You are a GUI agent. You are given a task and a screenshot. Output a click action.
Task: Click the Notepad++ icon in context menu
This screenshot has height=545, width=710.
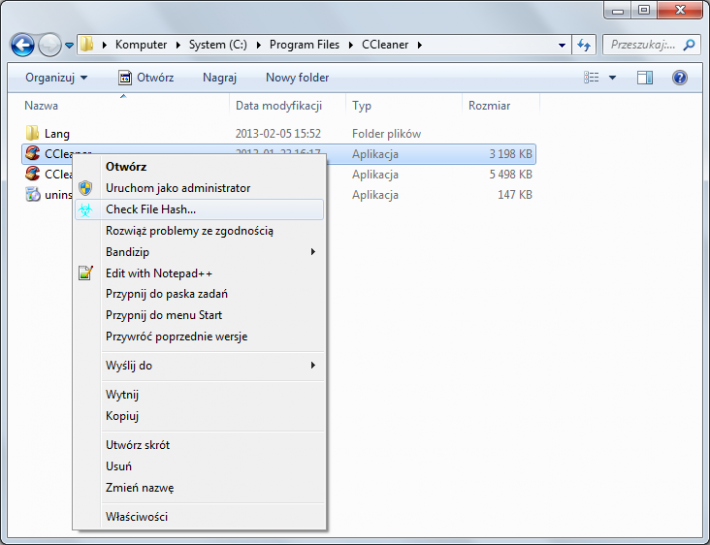pyautogui.click(x=85, y=273)
